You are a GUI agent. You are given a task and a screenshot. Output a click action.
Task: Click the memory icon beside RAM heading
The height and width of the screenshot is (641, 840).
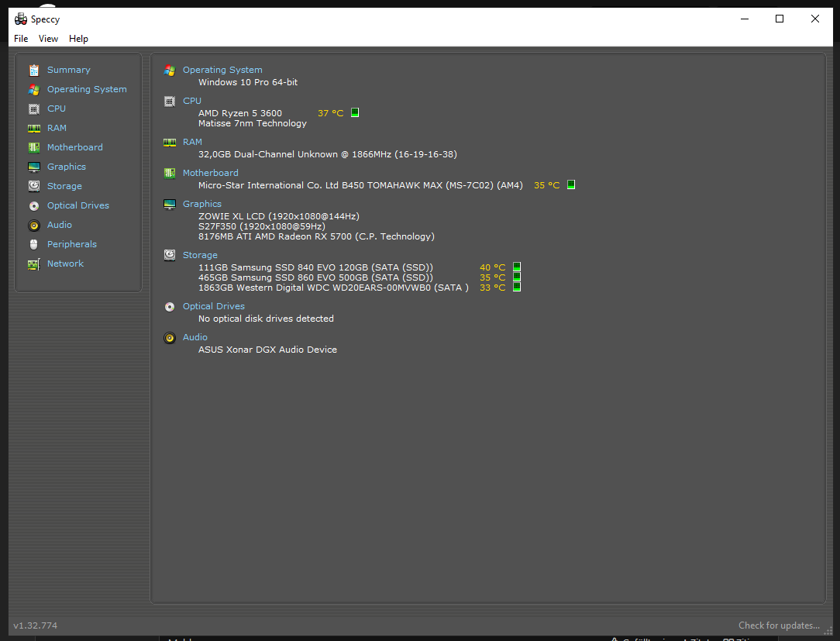(x=170, y=142)
